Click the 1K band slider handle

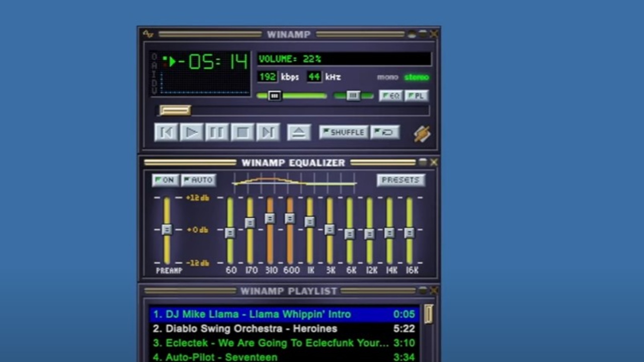[310, 222]
